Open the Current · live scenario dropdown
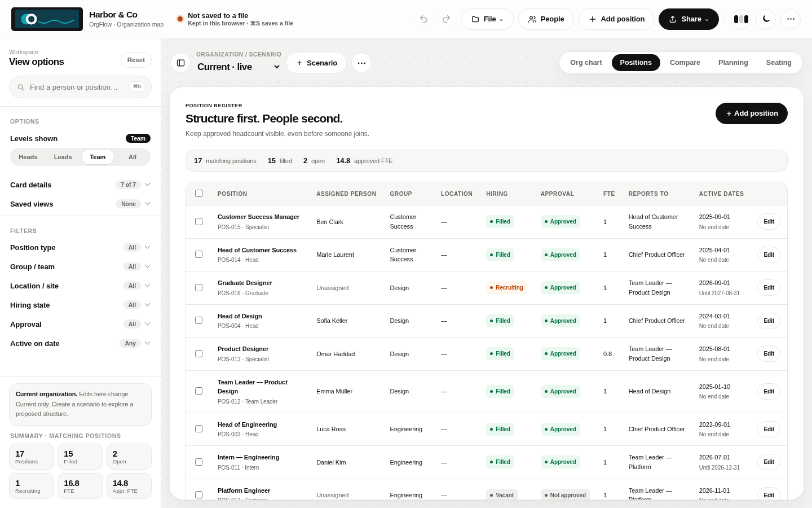This screenshot has width=812, height=508. coord(239,67)
